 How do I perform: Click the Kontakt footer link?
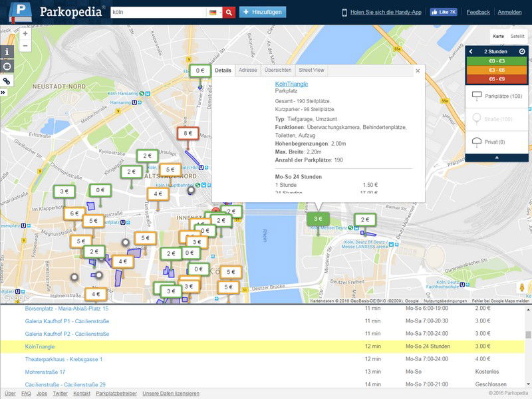click(x=82, y=394)
